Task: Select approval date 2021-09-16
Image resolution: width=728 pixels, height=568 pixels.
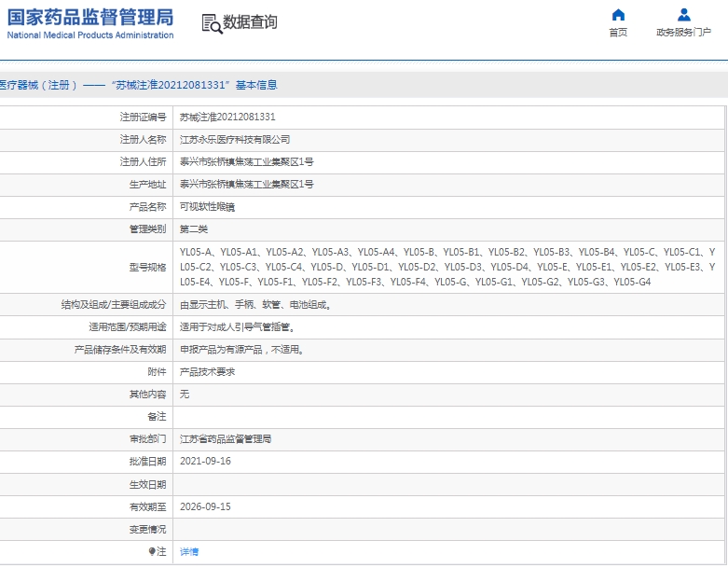Action: (205, 461)
